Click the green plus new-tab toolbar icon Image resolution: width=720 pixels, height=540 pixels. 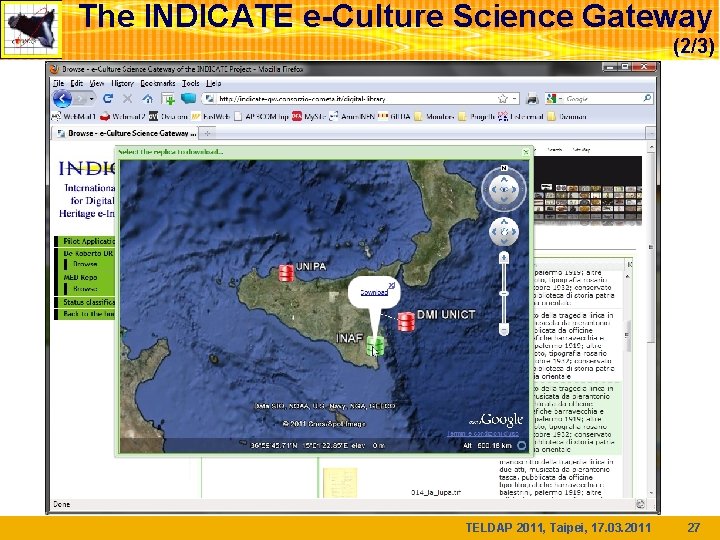[x=168, y=98]
